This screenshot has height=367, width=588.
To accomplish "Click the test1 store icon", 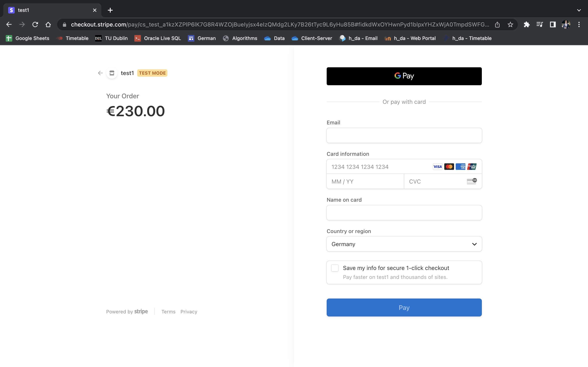I will [112, 73].
